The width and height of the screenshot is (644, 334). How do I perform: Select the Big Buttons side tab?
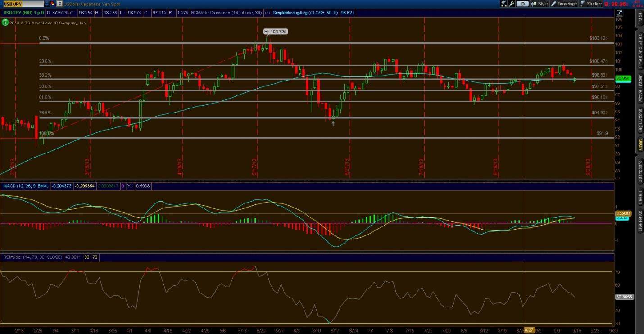pyautogui.click(x=640, y=121)
